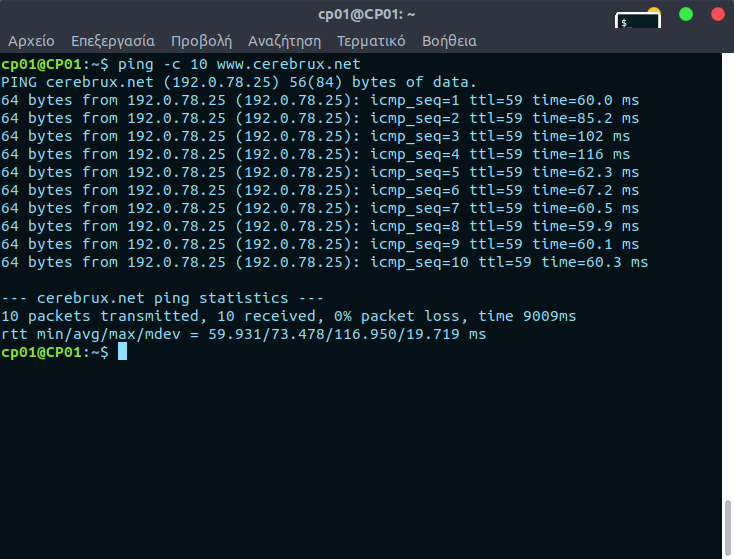Click the green maximize window button
Viewport: 734px width, 559px height.
pos(686,14)
